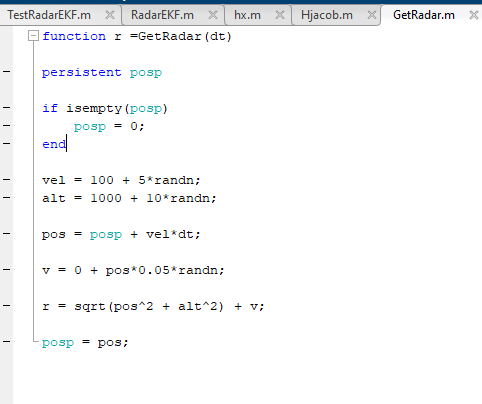Image resolution: width=482 pixels, height=404 pixels.
Task: Set breakpoint at v = 0 + pos*0.05*randn line
Action: coord(6,270)
